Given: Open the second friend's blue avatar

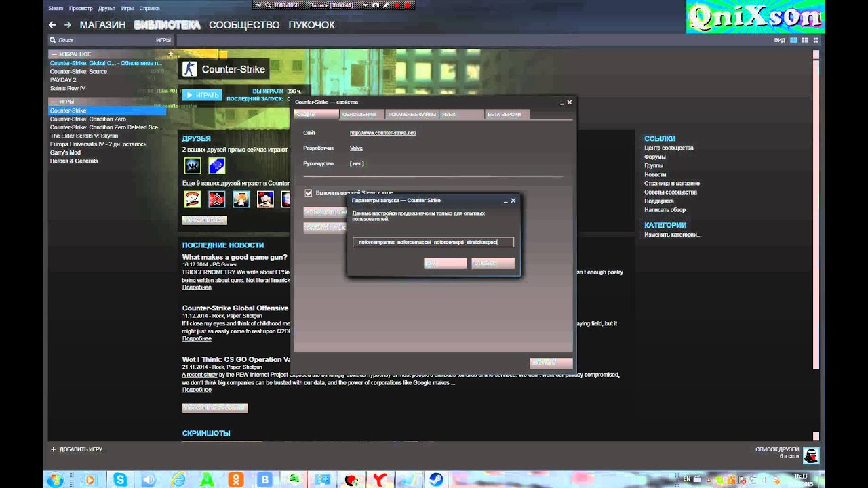Looking at the screenshot, I should pos(216,165).
